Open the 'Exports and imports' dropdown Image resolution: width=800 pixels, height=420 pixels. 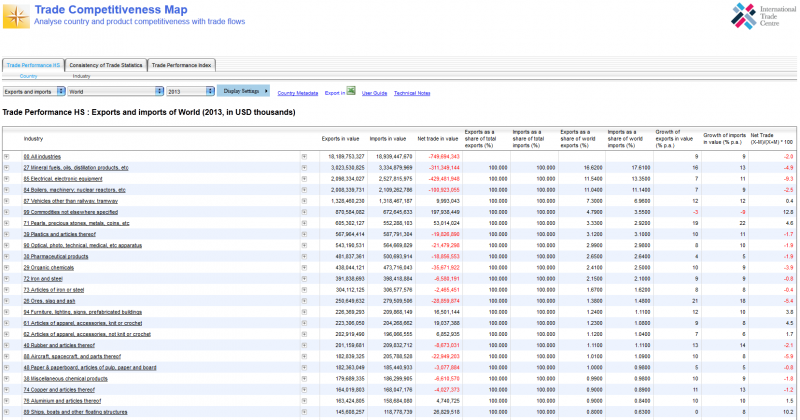pyautogui.click(x=32, y=91)
